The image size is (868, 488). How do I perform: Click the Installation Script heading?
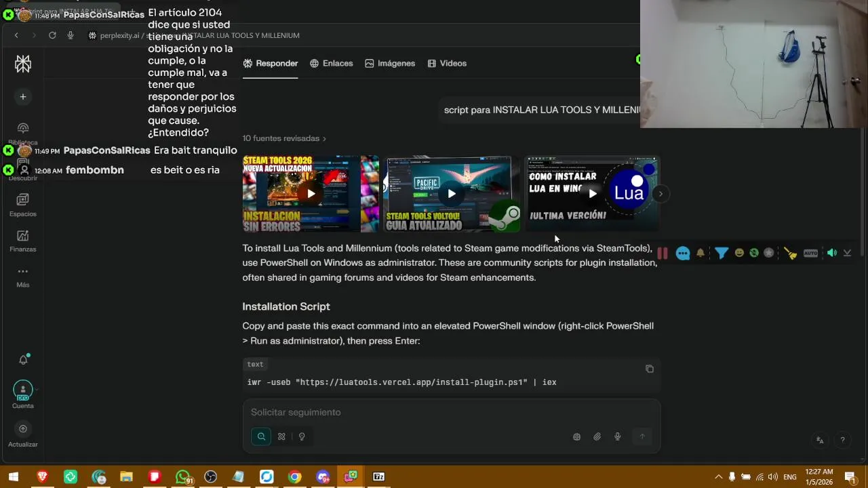point(286,306)
